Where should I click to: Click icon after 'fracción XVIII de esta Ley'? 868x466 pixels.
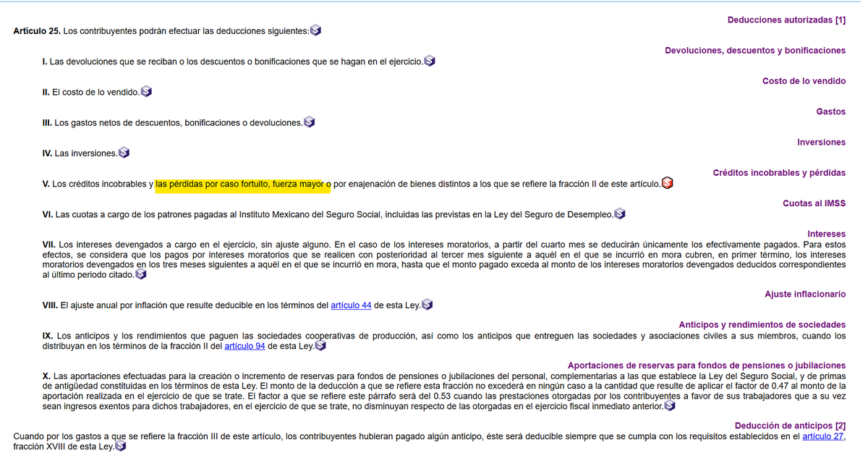tap(121, 446)
